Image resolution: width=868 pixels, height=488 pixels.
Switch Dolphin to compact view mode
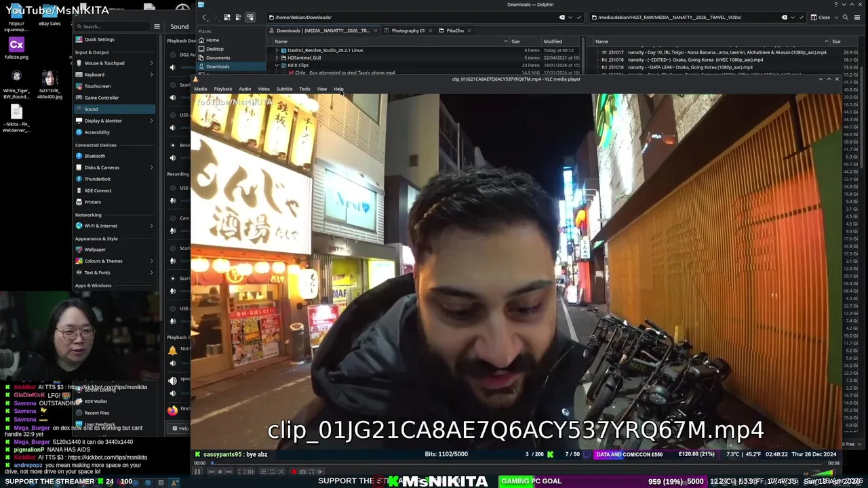[x=238, y=17]
